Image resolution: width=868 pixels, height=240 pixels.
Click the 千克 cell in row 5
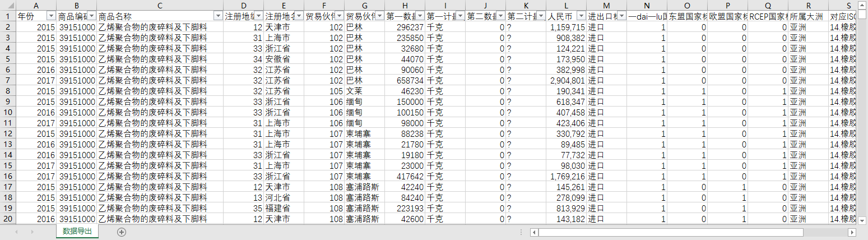(445, 59)
